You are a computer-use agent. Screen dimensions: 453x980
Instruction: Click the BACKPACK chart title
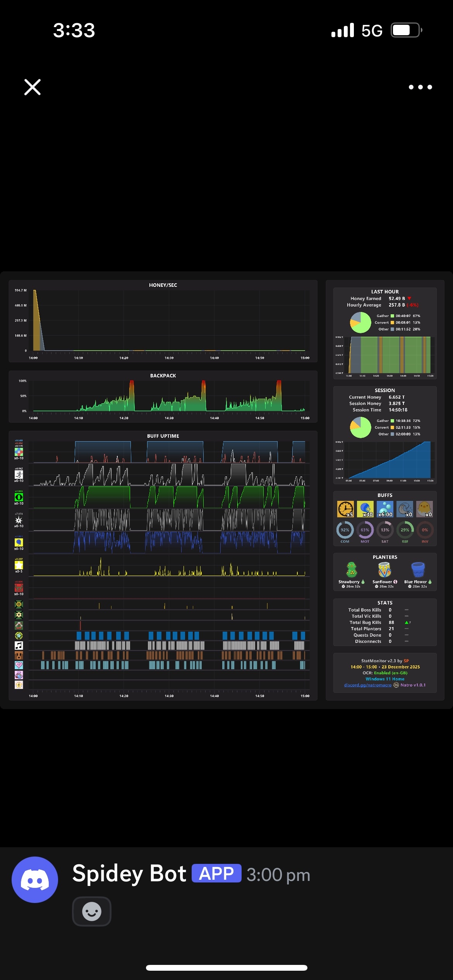(x=163, y=376)
